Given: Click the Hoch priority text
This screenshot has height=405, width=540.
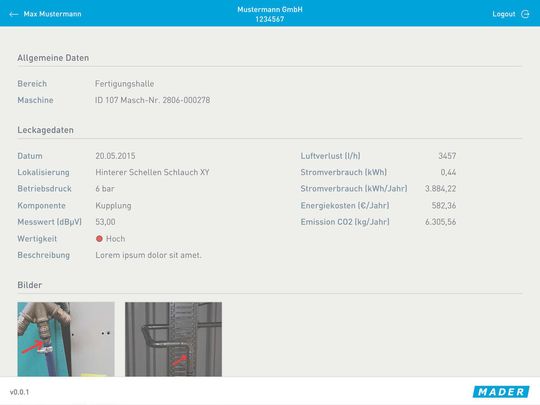Looking at the screenshot, I should (115, 239).
